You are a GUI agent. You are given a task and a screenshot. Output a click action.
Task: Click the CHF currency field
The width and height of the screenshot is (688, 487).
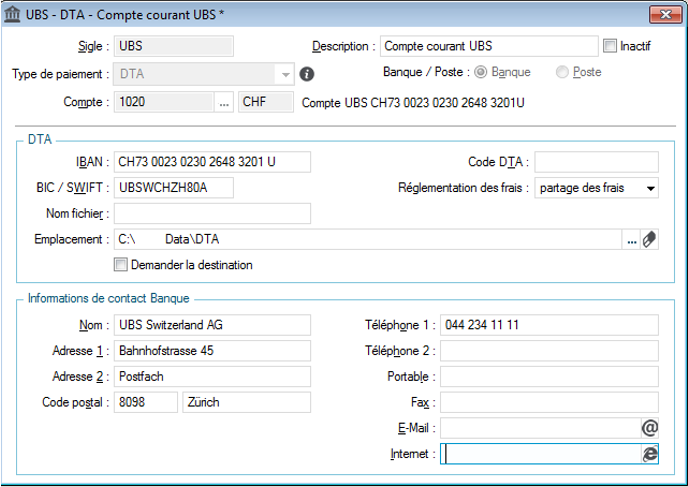tap(266, 102)
